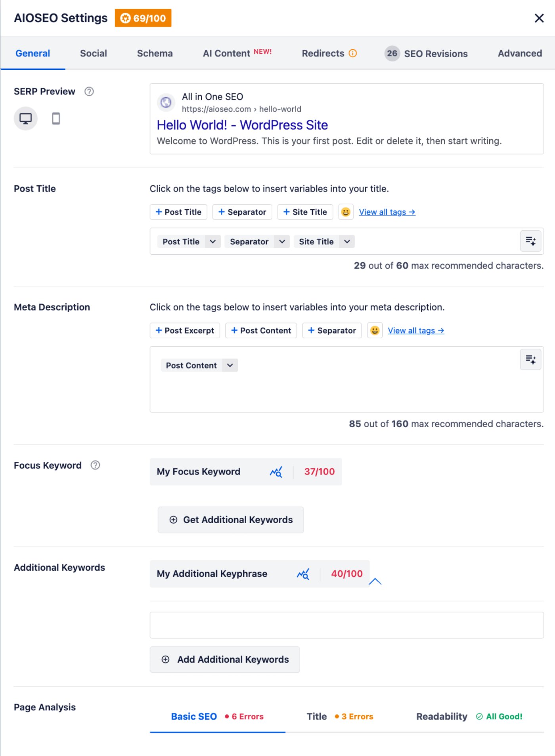Click AI generator icon in Post Title field
Image resolution: width=555 pixels, height=756 pixels.
pos(530,241)
